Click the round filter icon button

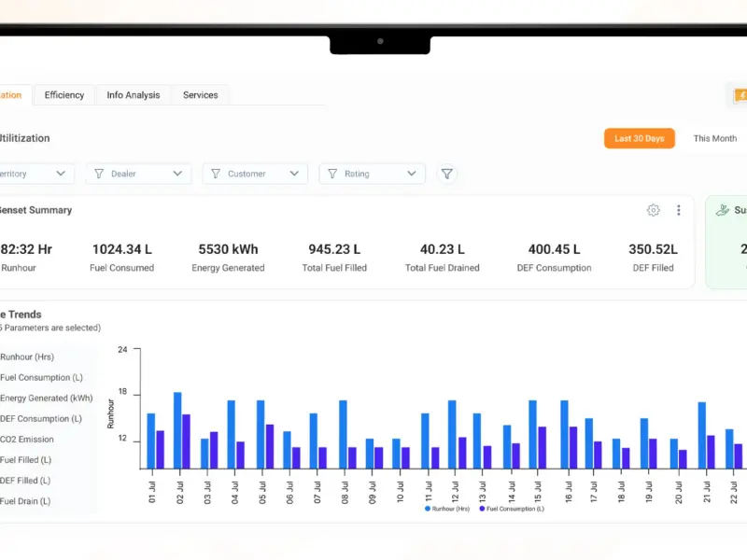[447, 174]
